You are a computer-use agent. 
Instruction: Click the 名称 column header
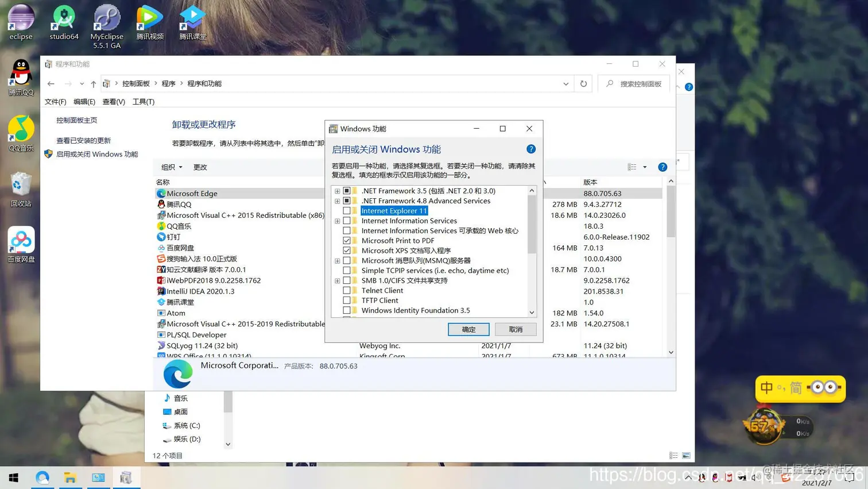point(163,182)
